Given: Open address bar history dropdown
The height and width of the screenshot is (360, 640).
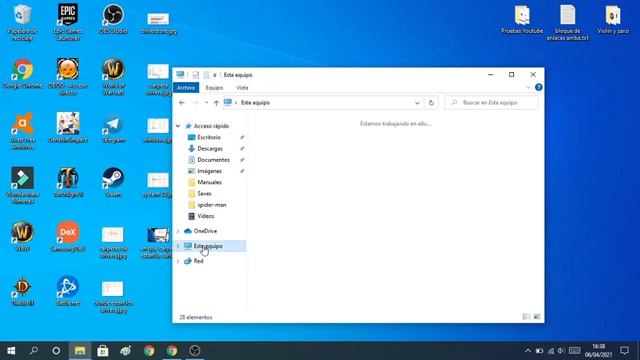Looking at the screenshot, I should pyautogui.click(x=417, y=103).
